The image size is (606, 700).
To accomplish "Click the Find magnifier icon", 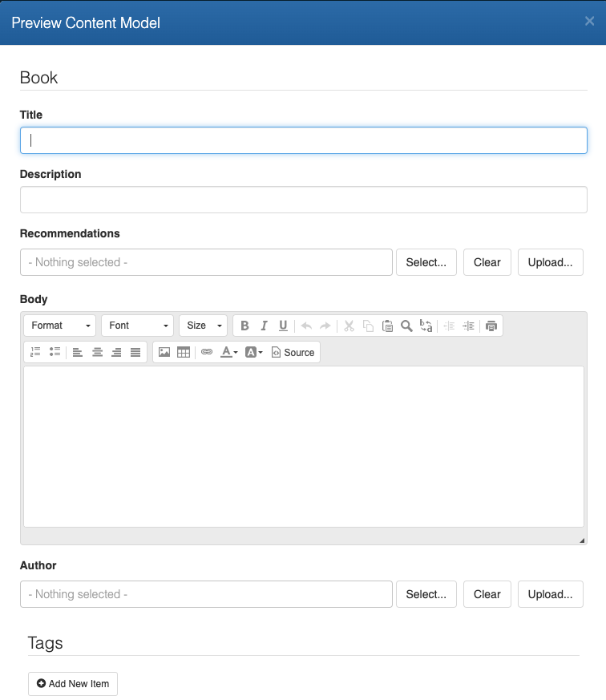I will [x=406, y=326].
